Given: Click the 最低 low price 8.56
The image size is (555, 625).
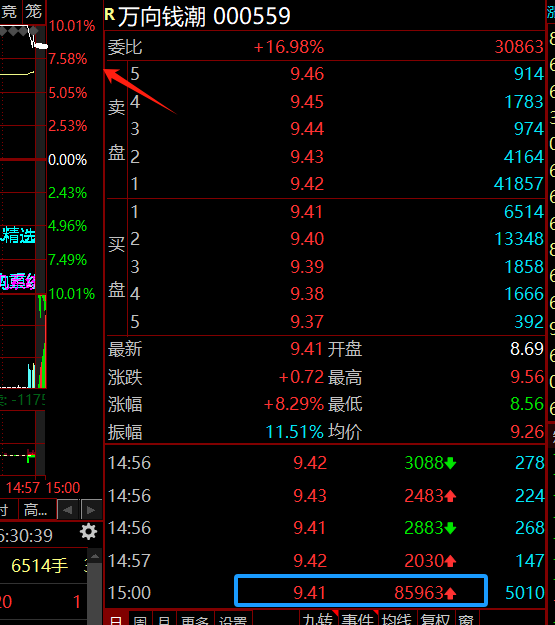Looking at the screenshot, I should [x=527, y=404].
